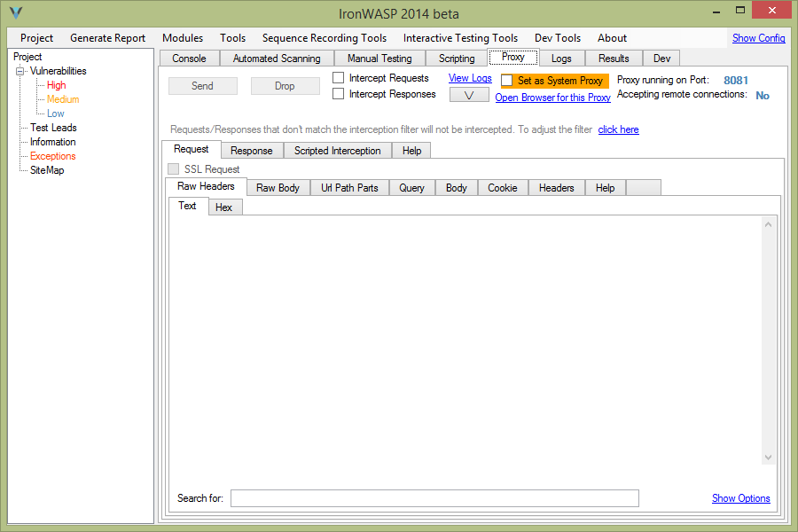Open the Sequence Recording Tools menu

tap(324, 38)
